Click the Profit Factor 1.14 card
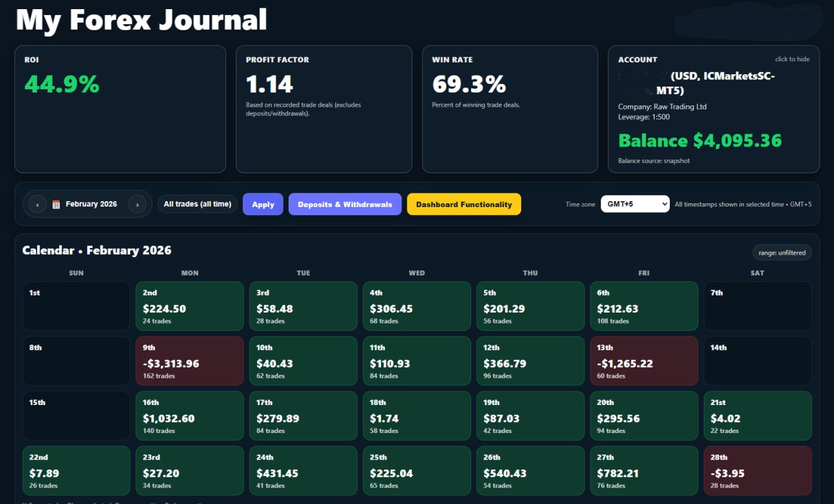 coord(324,109)
